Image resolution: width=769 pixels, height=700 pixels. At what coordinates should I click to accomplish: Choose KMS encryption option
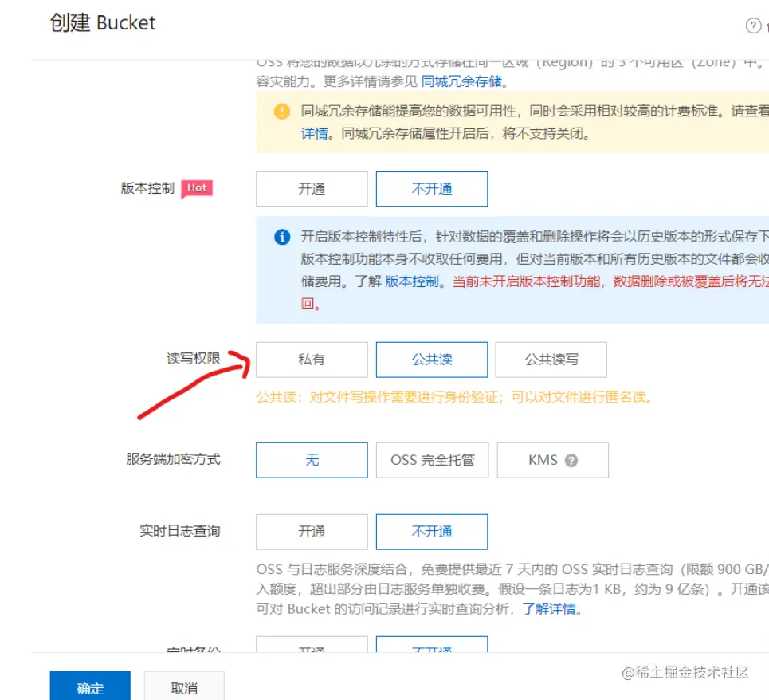[x=553, y=460]
